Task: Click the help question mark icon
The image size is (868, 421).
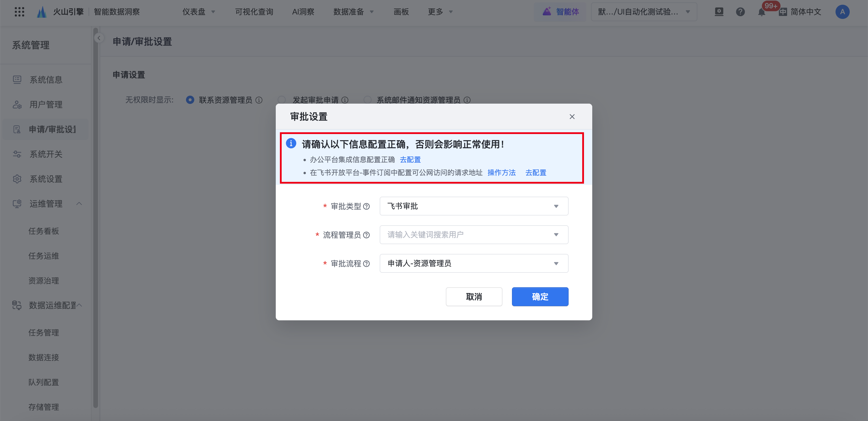Action: (x=740, y=12)
